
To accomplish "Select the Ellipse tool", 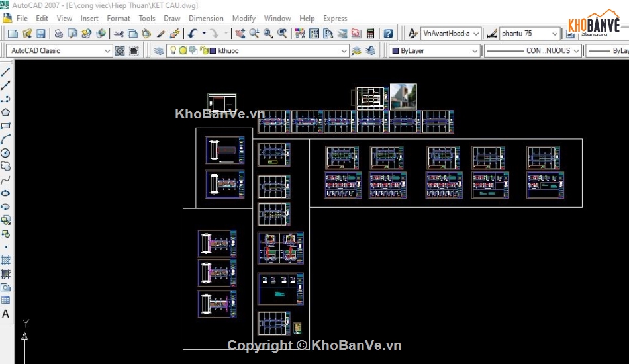I will click(x=5, y=193).
